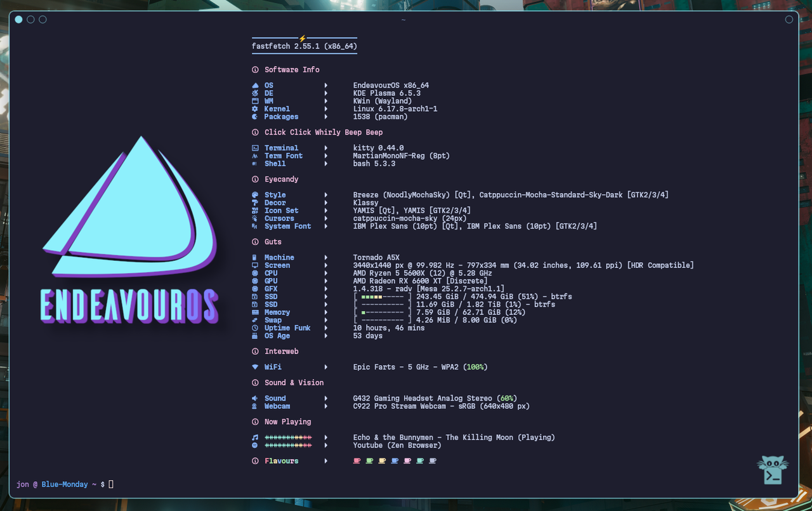Image resolution: width=812 pixels, height=511 pixels.
Task: Click the 'Epic Farts - 5 GHz' WiFi value
Action: (x=391, y=367)
